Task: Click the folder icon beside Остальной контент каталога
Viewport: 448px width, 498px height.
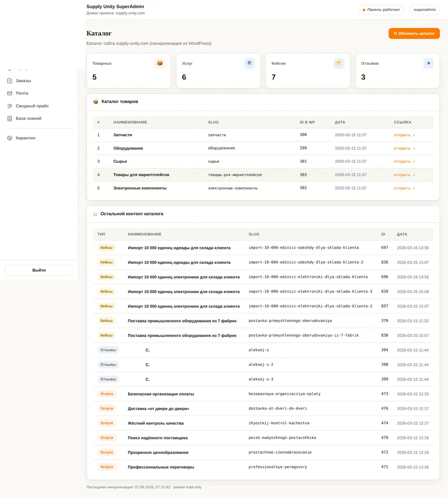Action: [x=95, y=214]
